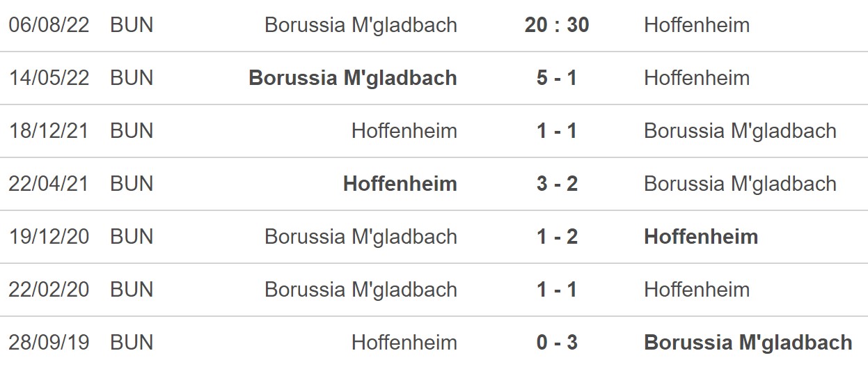Viewport: 868px width, 367px height.
Task: Click BUN league label in 22/04/21 row
Action: click(132, 184)
